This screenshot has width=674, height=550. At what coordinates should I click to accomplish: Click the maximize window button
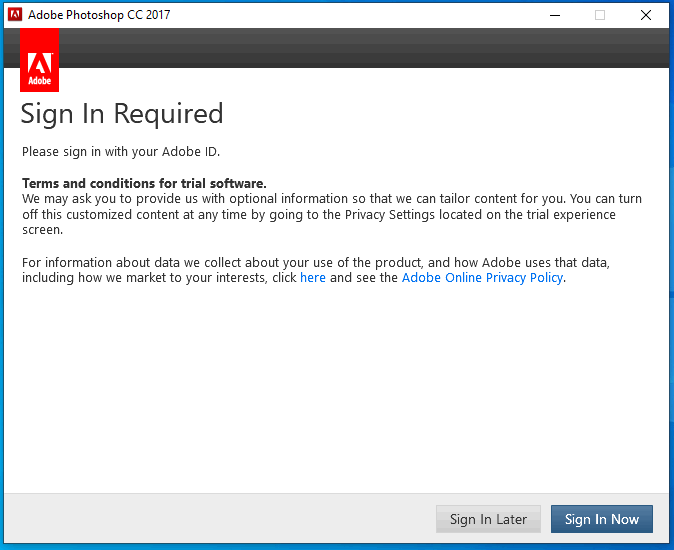pyautogui.click(x=600, y=15)
